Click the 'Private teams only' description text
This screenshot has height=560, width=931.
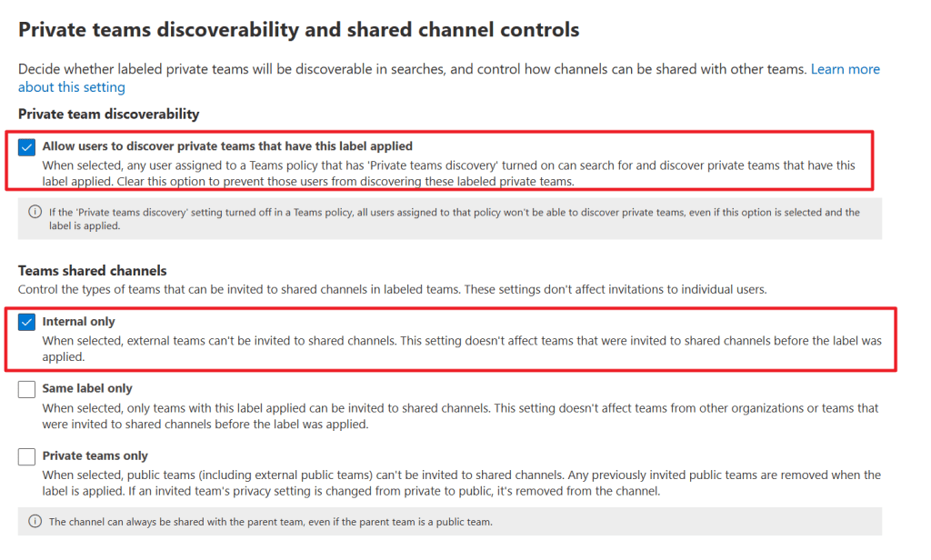coord(461,483)
